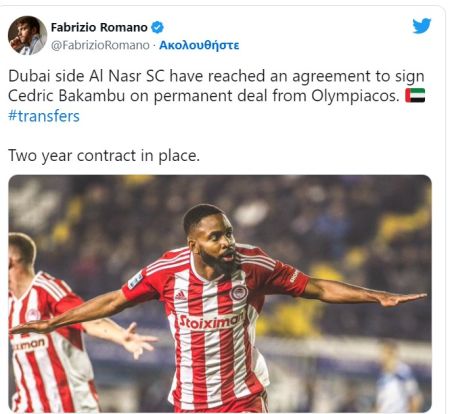450x414 pixels.
Task: Click the Adidas logo on the jersey
Action: (180, 295)
